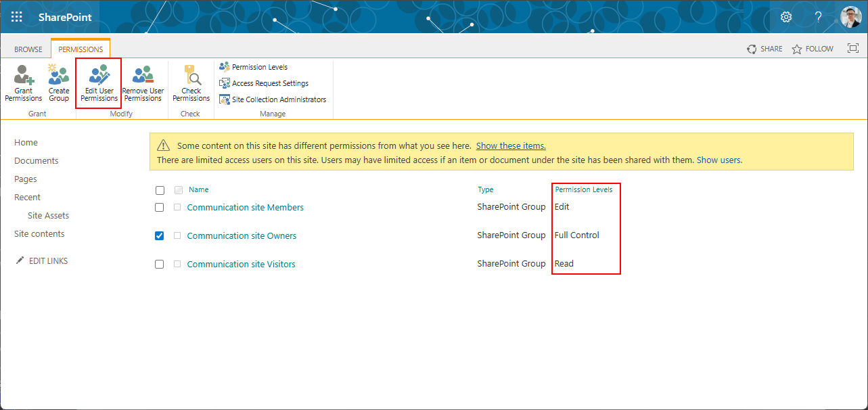Open the SharePoint app launcher grid
Image resolution: width=868 pixels, height=410 pixels.
coord(16,16)
